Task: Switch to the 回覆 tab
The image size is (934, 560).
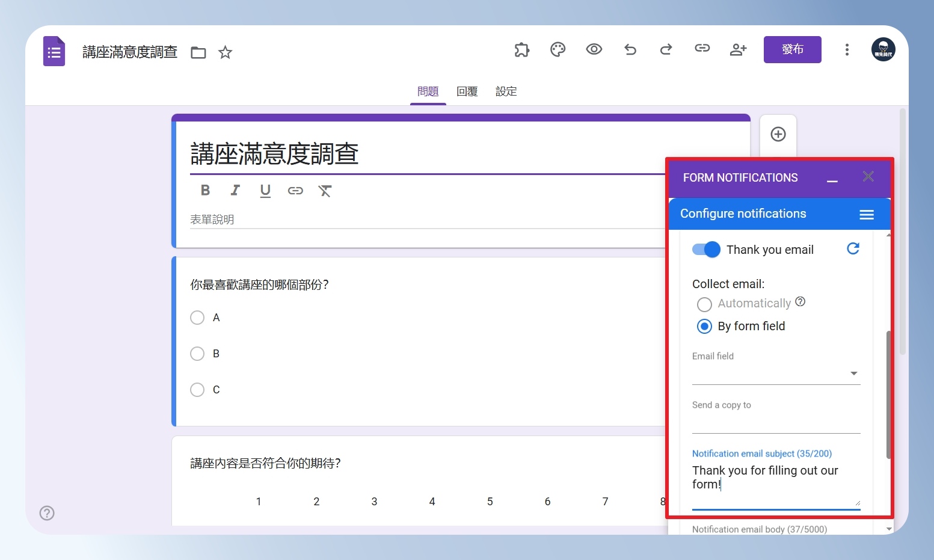Action: [x=467, y=91]
